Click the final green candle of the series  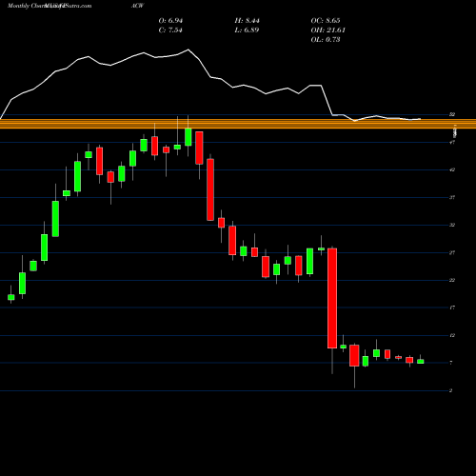[x=421, y=361]
